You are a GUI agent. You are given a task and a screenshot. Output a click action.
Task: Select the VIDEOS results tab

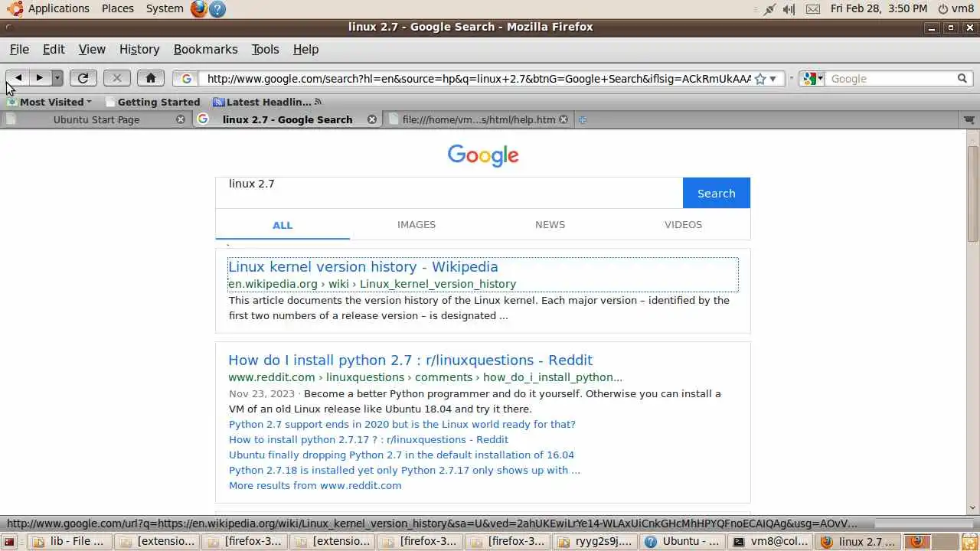[683, 224]
